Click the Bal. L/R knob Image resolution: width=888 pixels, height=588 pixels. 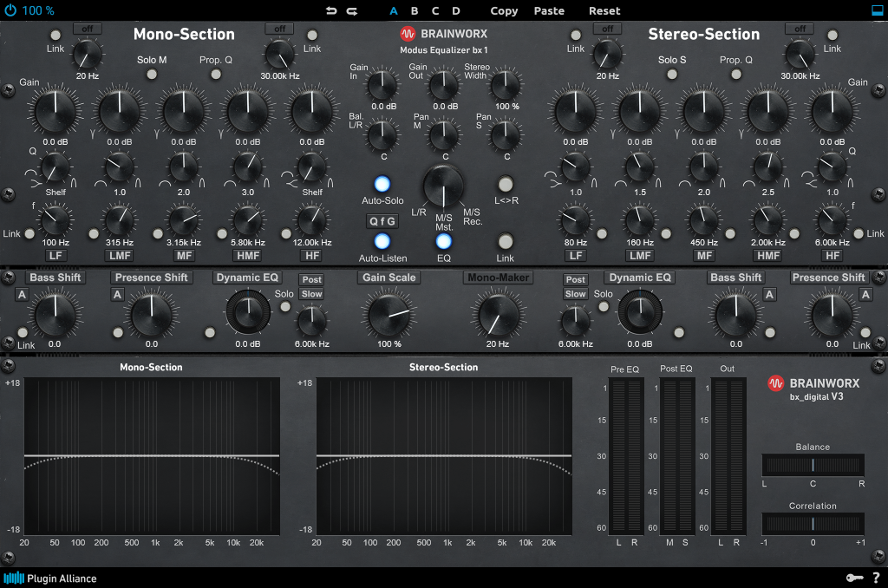click(382, 134)
